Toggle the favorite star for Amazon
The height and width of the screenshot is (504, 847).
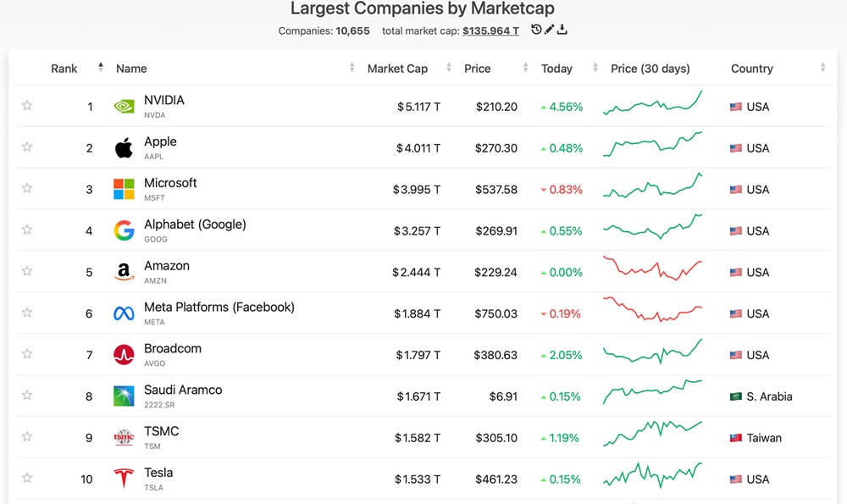tap(26, 270)
